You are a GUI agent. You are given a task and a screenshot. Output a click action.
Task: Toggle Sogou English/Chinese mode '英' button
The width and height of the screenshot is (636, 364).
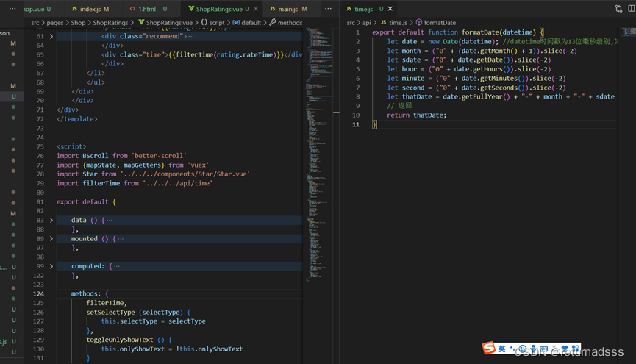coord(501,349)
